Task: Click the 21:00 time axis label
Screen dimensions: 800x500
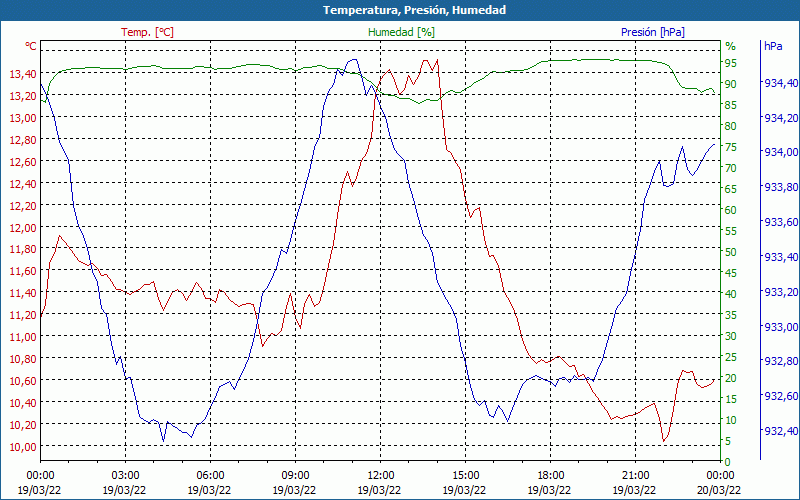Action: (635, 476)
